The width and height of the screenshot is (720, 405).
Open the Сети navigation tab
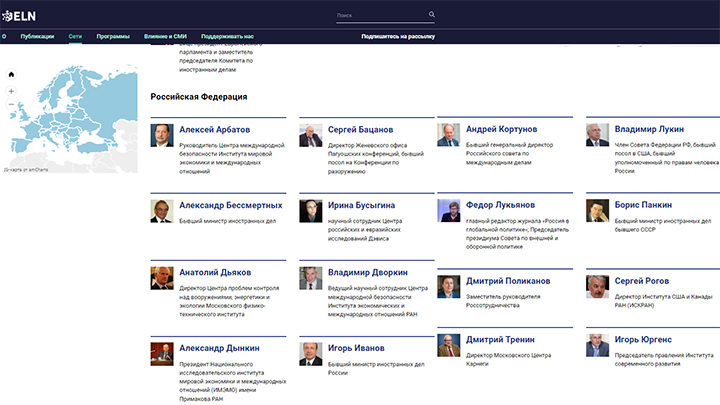pos(75,36)
